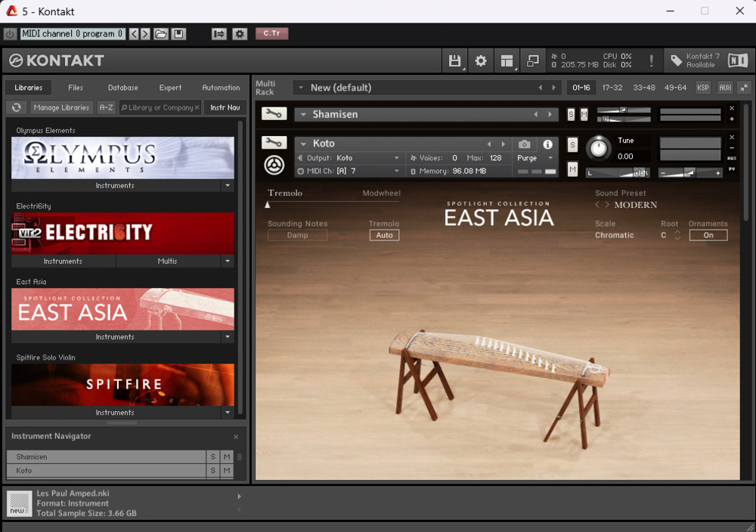The height and width of the screenshot is (532, 756).
Task: Open Koto info icon
Action: pyautogui.click(x=547, y=144)
